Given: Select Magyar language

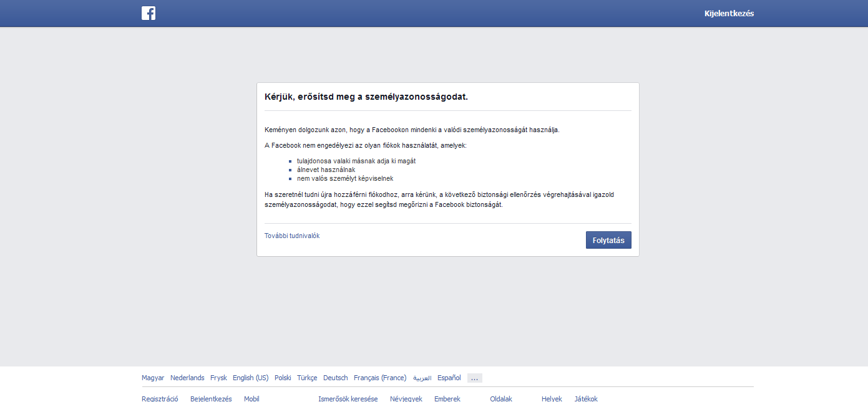Looking at the screenshot, I should 153,378.
